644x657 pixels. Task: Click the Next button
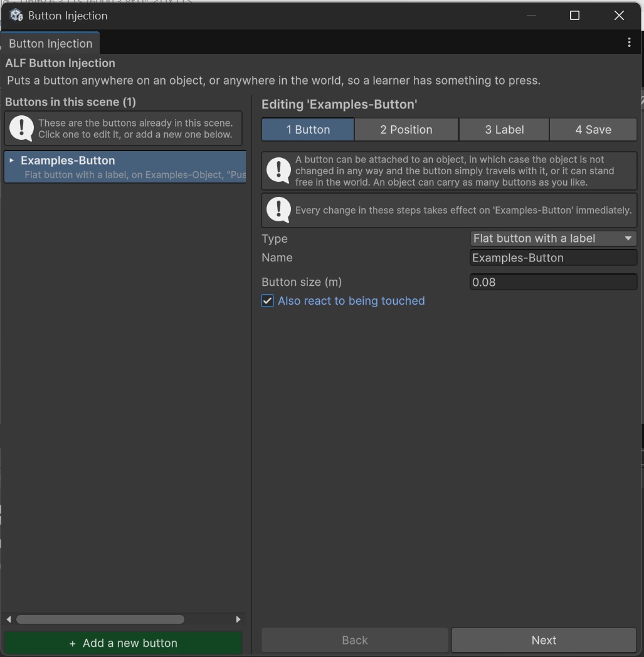click(544, 640)
